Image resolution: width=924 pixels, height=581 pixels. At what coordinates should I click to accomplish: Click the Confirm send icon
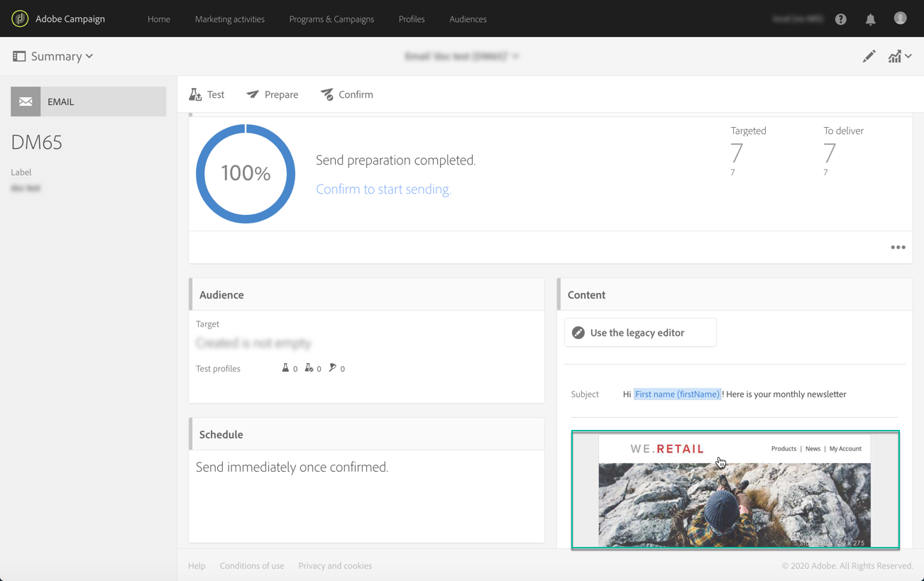pos(326,94)
